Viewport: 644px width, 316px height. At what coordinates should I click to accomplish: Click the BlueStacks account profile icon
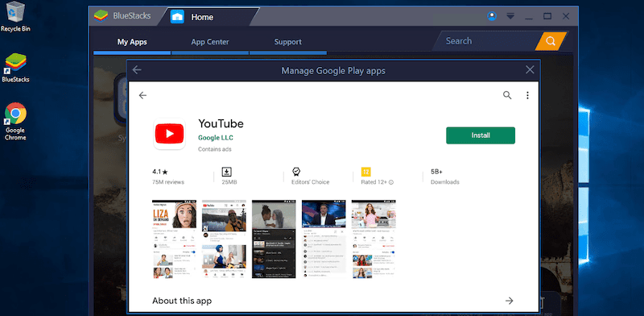click(x=492, y=16)
